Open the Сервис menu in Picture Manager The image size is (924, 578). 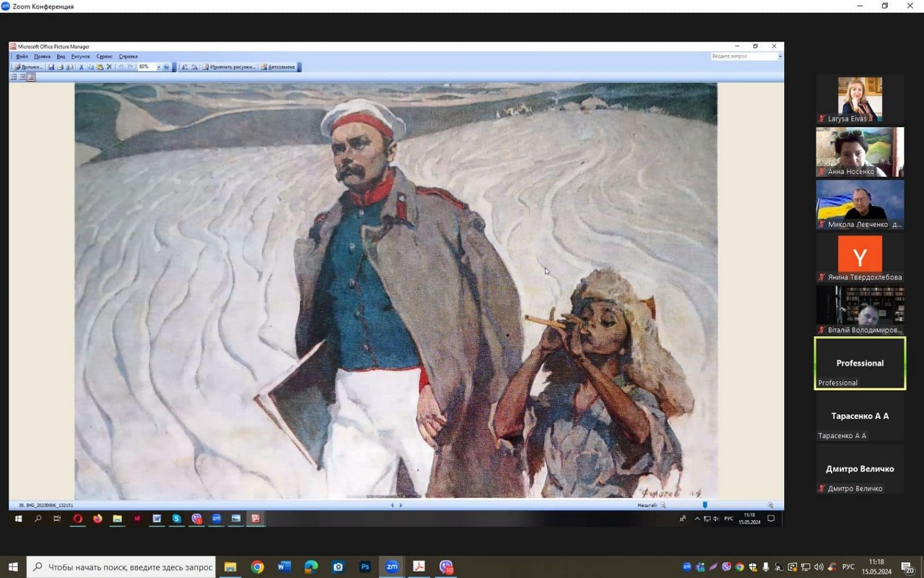pyautogui.click(x=104, y=56)
